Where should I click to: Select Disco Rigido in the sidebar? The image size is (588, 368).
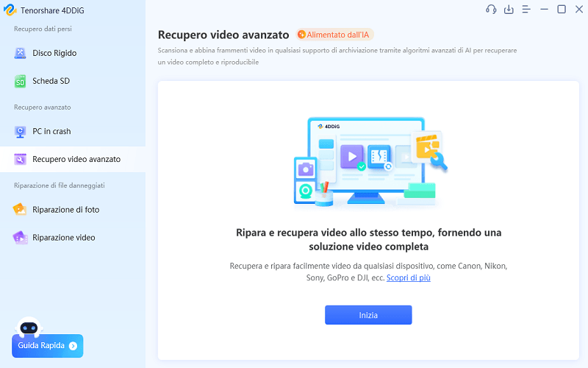[73, 53]
